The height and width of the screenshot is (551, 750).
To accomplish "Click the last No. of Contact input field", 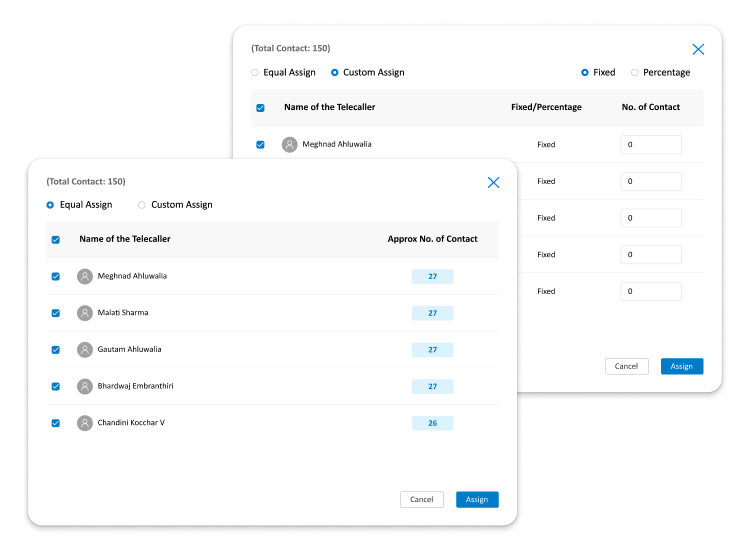I will coord(651,291).
